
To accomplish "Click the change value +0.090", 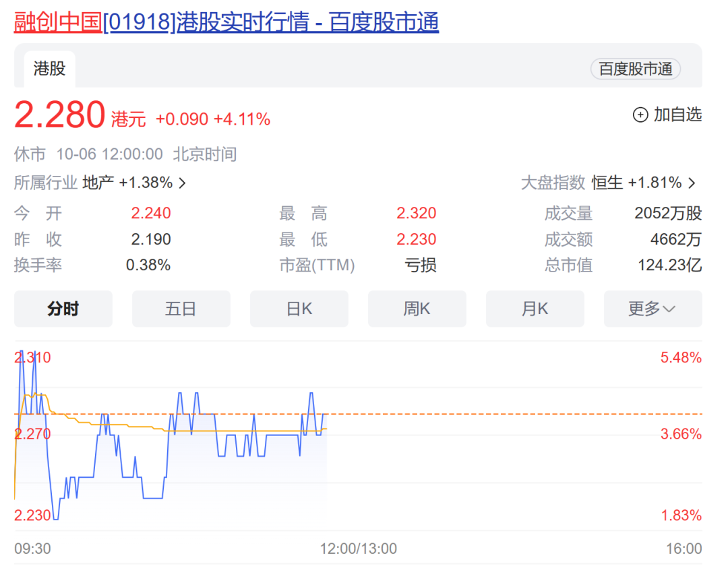I will (x=182, y=119).
